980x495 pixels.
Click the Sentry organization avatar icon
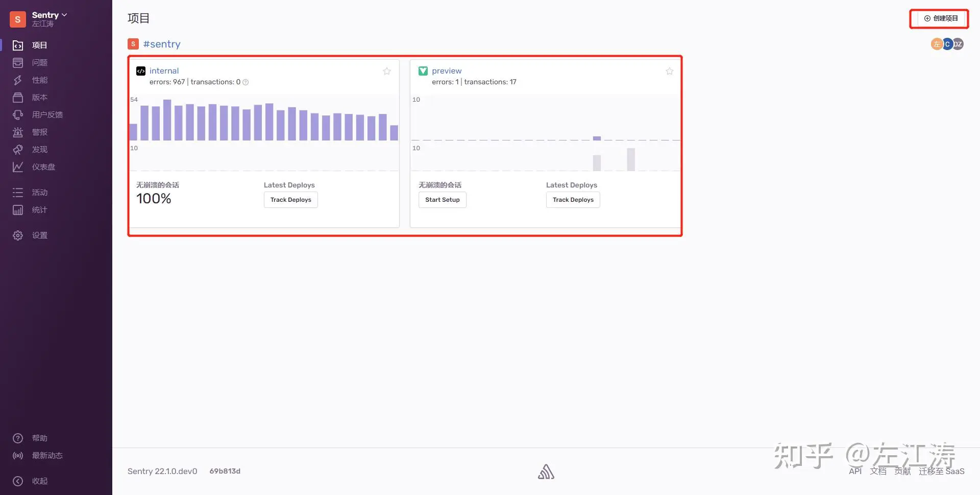(x=17, y=19)
